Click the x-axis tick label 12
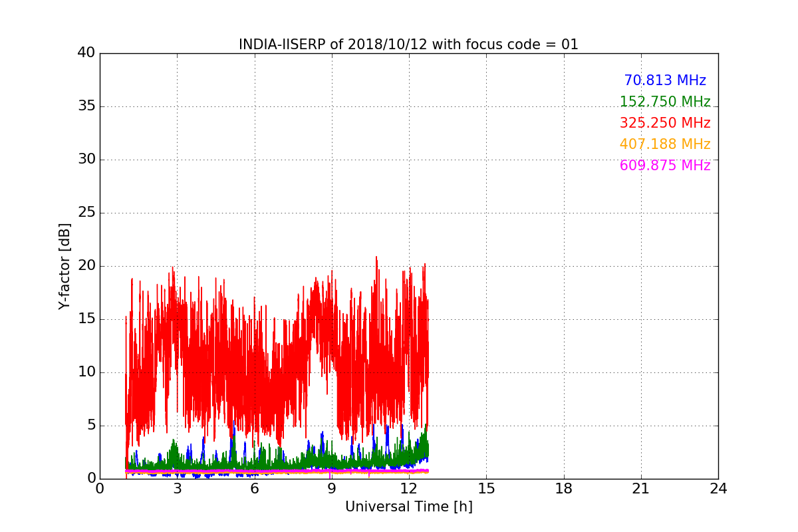Viewport: 798px width, 532px height. click(409, 488)
